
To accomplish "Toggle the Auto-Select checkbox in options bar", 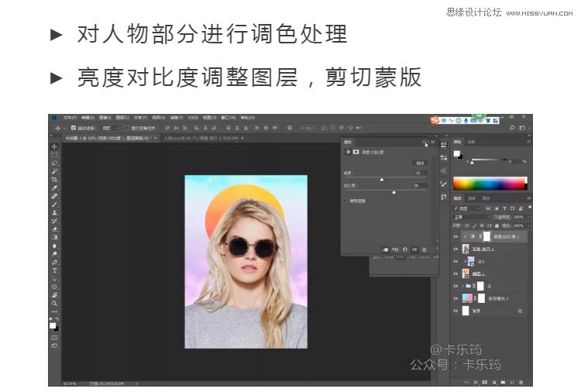I will [x=74, y=128].
